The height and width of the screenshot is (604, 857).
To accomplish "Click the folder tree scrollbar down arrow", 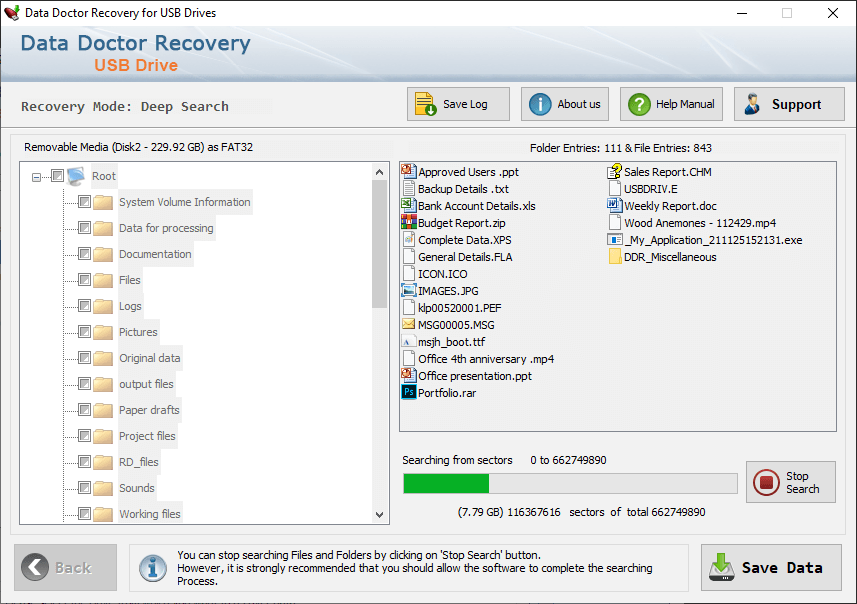I will pos(379,514).
